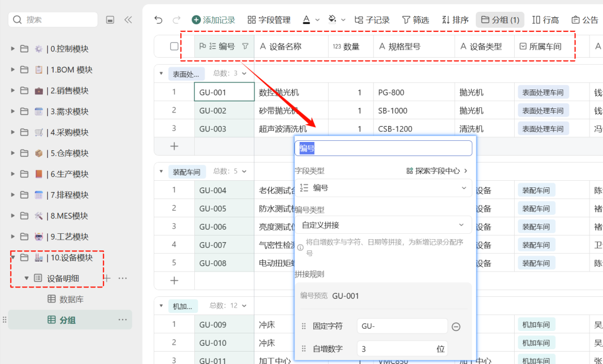The width and height of the screenshot is (603, 364).
Task: Expand the 0.控制模块 folder
Action: click(13, 49)
